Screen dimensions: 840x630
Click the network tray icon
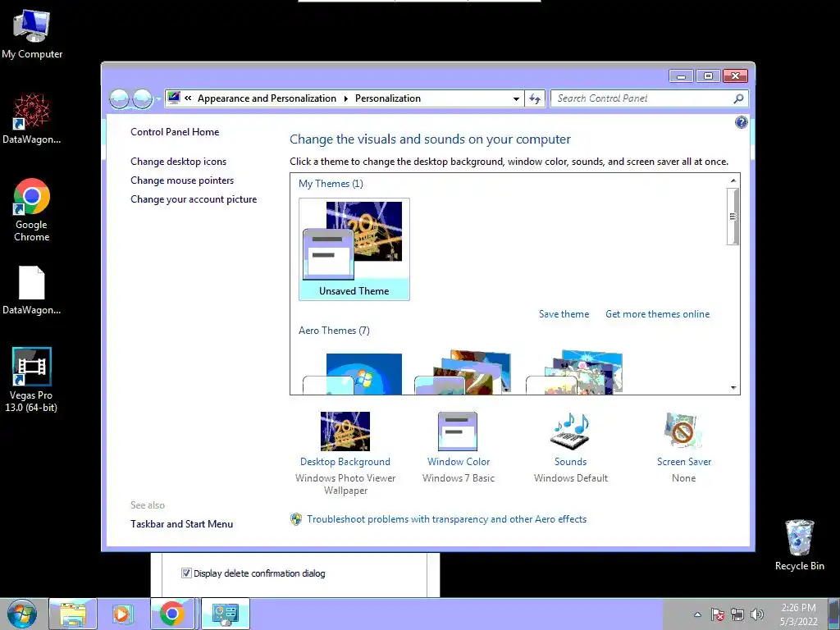coord(737,614)
